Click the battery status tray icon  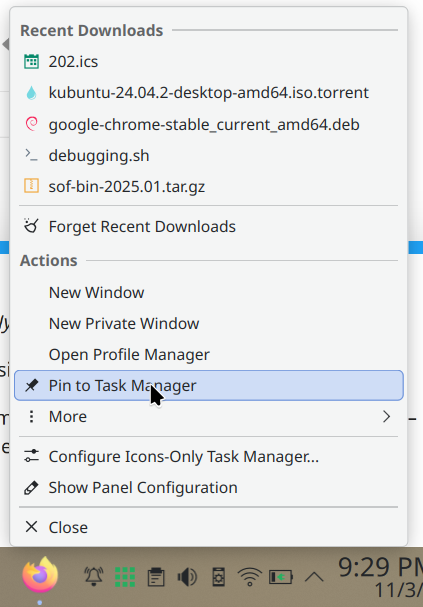281,577
